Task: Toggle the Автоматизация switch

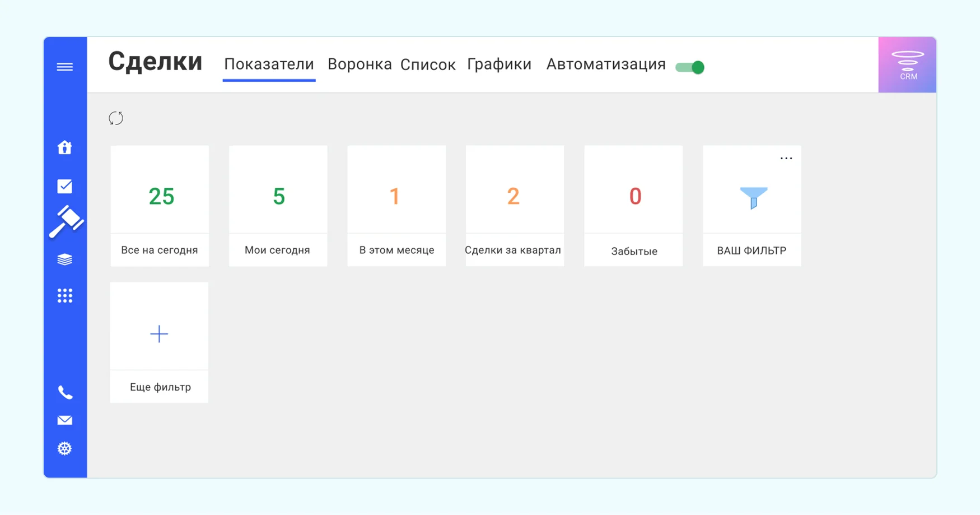Action: pos(690,67)
